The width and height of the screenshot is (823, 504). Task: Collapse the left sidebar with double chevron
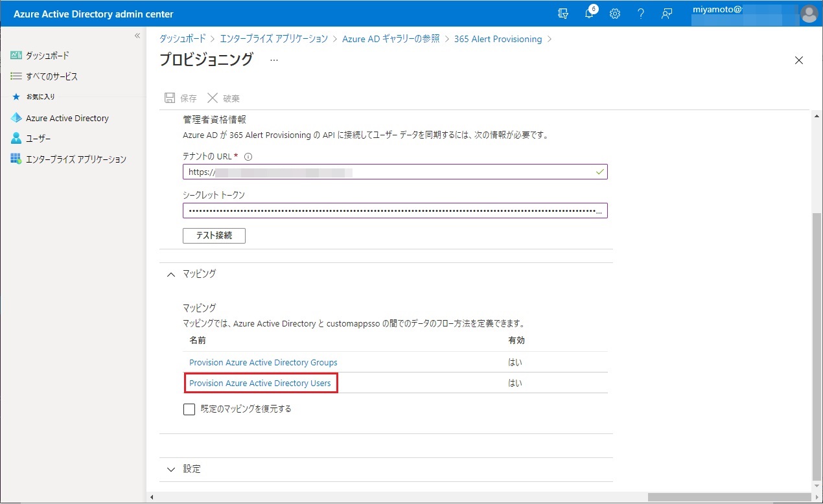click(137, 36)
